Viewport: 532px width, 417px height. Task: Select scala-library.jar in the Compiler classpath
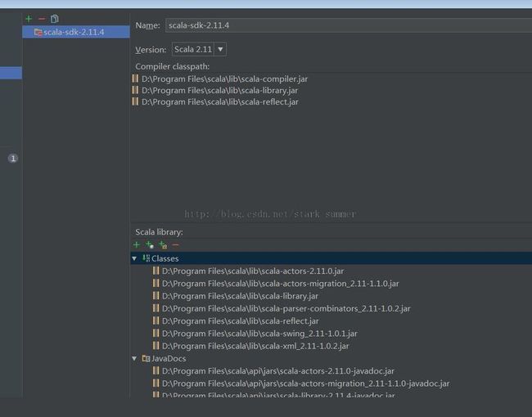(219, 91)
